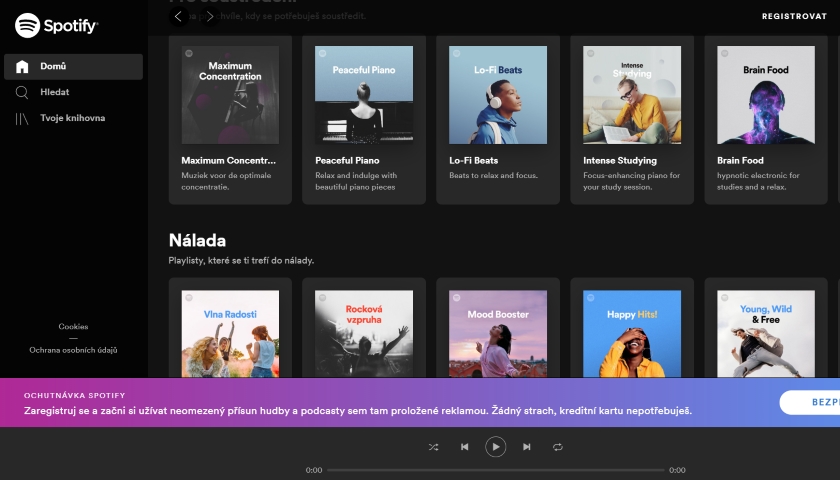
Task: Click 'Beats to relax and focus.' description
Action: point(493,175)
